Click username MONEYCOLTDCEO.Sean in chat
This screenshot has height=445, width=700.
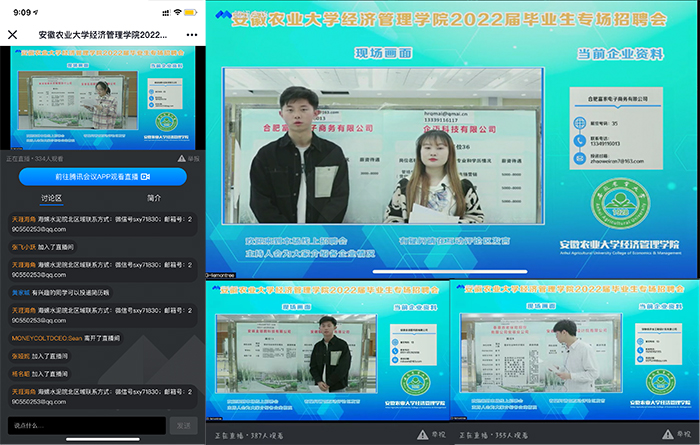point(50,340)
